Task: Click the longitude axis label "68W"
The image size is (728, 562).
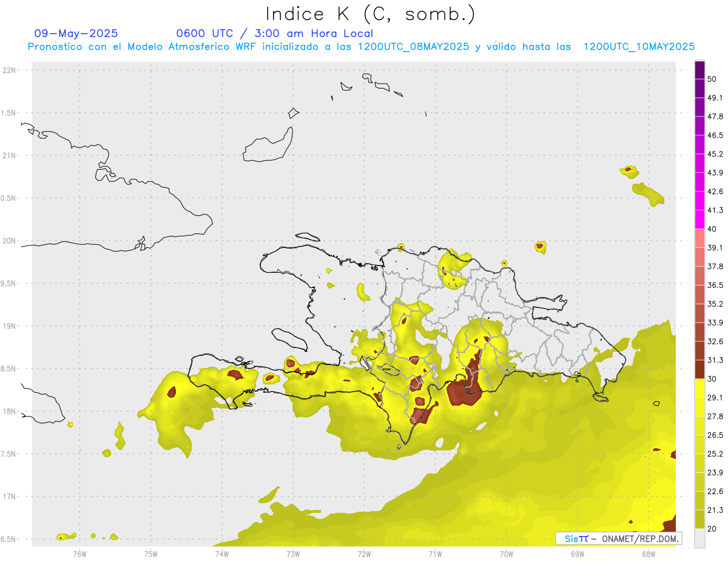Action: point(649,553)
